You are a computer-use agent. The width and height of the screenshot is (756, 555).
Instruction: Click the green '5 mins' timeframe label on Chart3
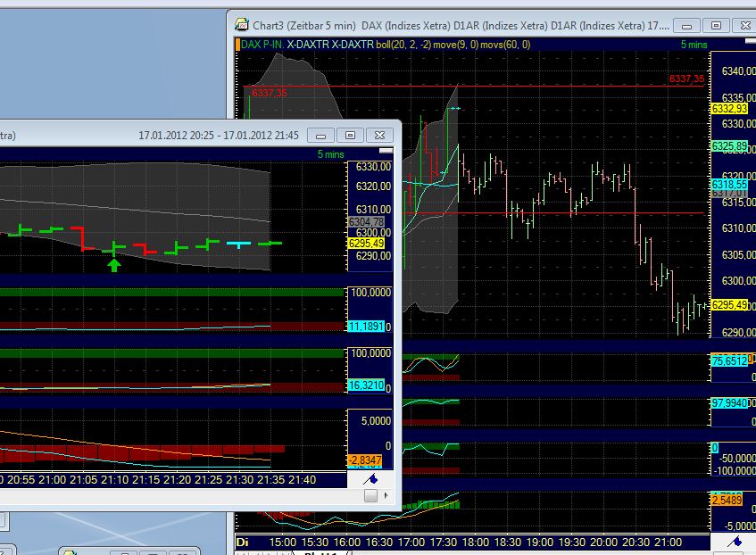[694, 43]
